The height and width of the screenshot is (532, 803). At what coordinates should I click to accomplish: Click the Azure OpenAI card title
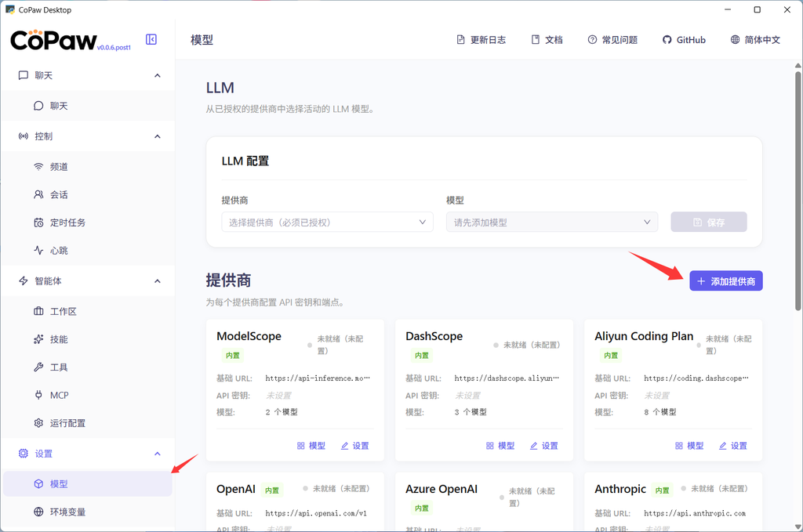coord(441,489)
